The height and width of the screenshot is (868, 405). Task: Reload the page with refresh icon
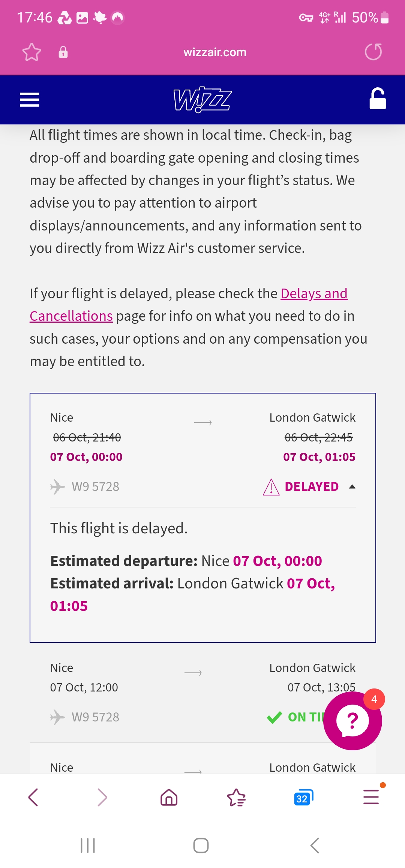[373, 52]
